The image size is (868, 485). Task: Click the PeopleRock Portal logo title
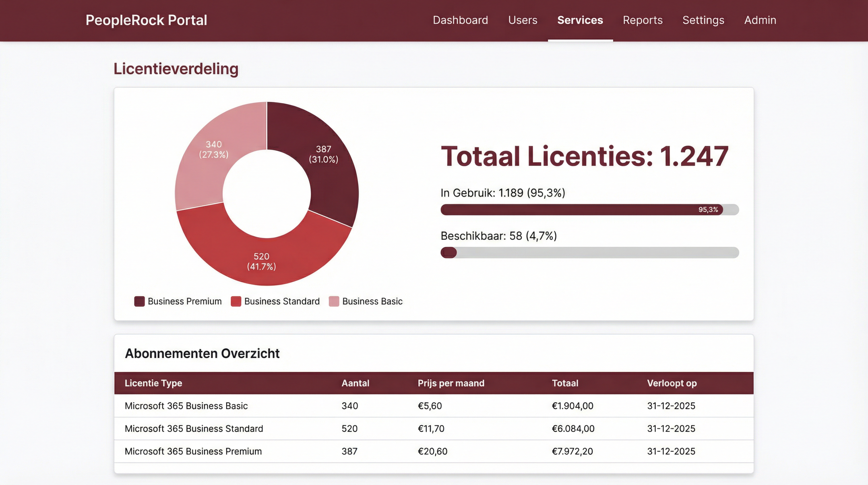[x=146, y=20]
